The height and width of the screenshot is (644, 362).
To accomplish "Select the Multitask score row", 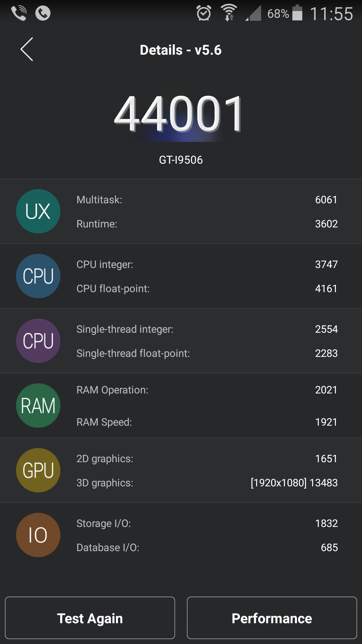I will click(206, 200).
